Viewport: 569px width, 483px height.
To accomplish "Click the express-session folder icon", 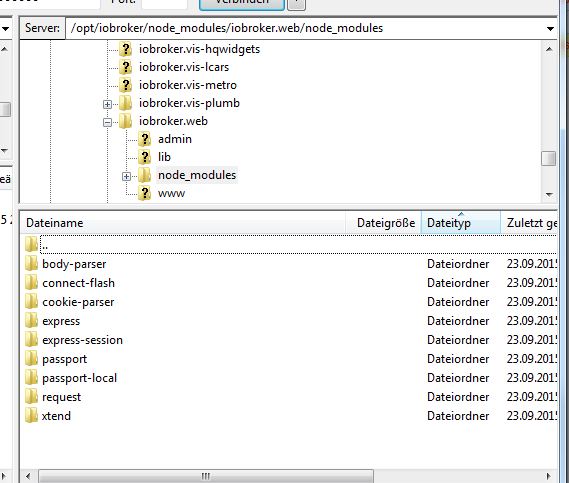I will point(32,340).
